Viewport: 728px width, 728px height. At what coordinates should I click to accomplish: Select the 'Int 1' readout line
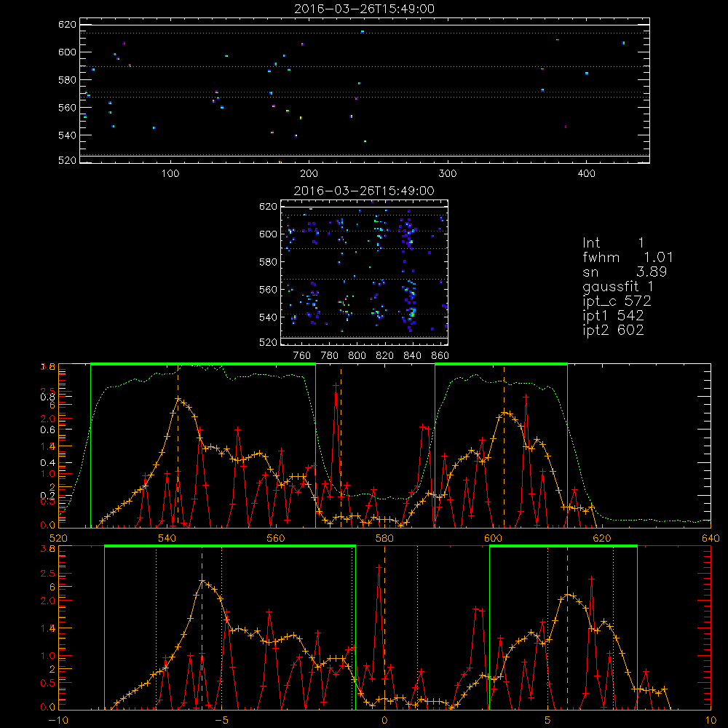tap(613, 243)
